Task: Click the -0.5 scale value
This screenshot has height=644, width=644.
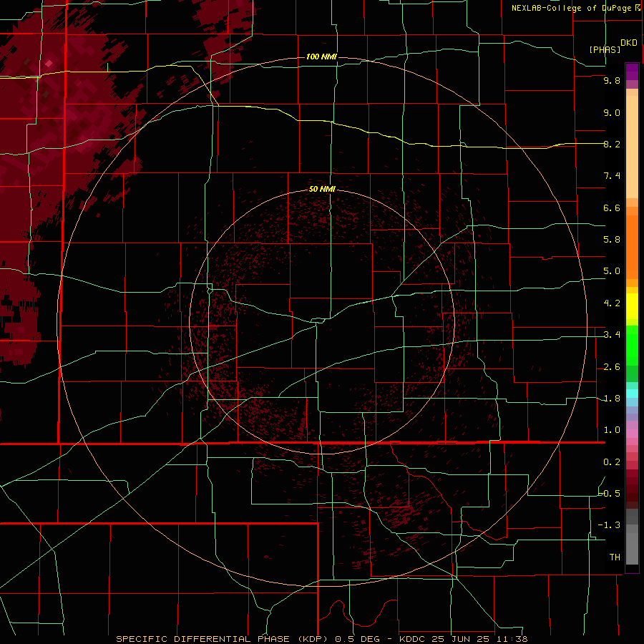Action: [x=609, y=494]
